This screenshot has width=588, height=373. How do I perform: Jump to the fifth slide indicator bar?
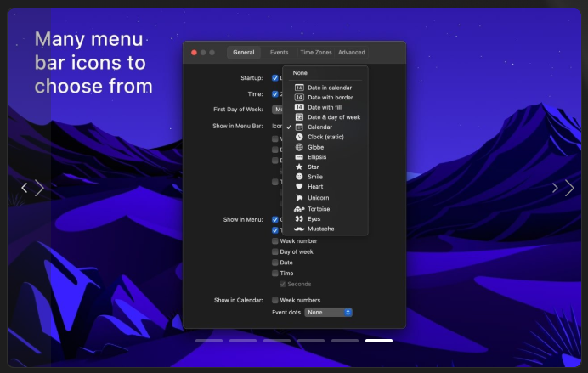pyautogui.click(x=345, y=341)
